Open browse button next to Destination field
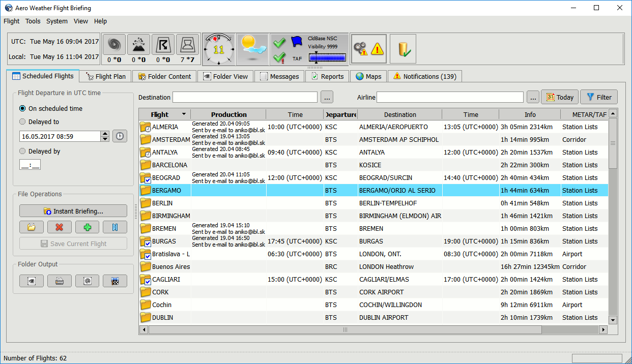This screenshot has width=632, height=364. pos(327,97)
